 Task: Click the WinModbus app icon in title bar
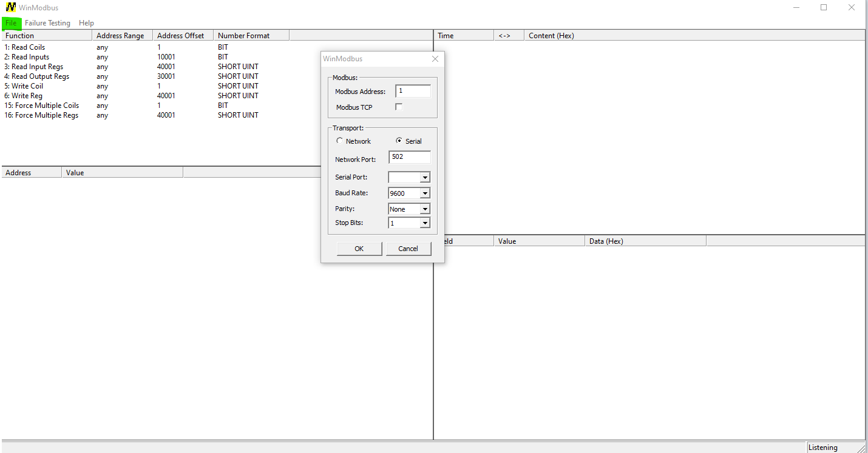tap(10, 7)
